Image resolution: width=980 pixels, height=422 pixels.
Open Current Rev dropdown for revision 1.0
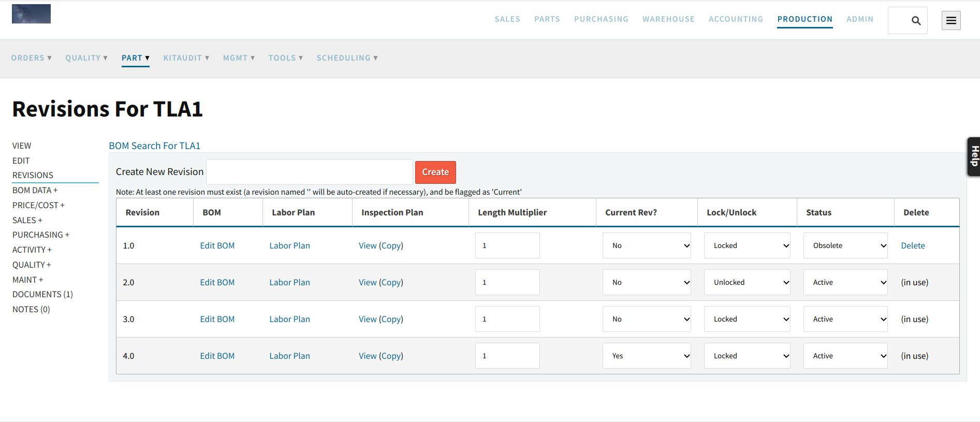pyautogui.click(x=647, y=245)
